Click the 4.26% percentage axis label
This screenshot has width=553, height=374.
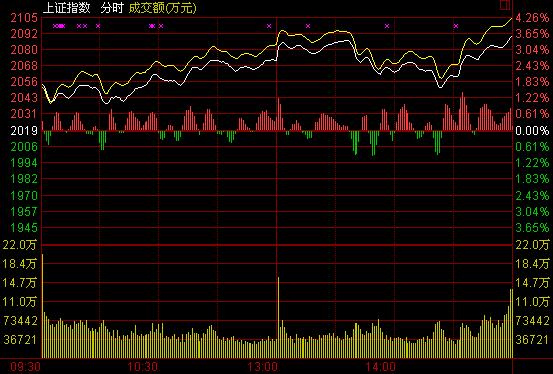coord(533,18)
